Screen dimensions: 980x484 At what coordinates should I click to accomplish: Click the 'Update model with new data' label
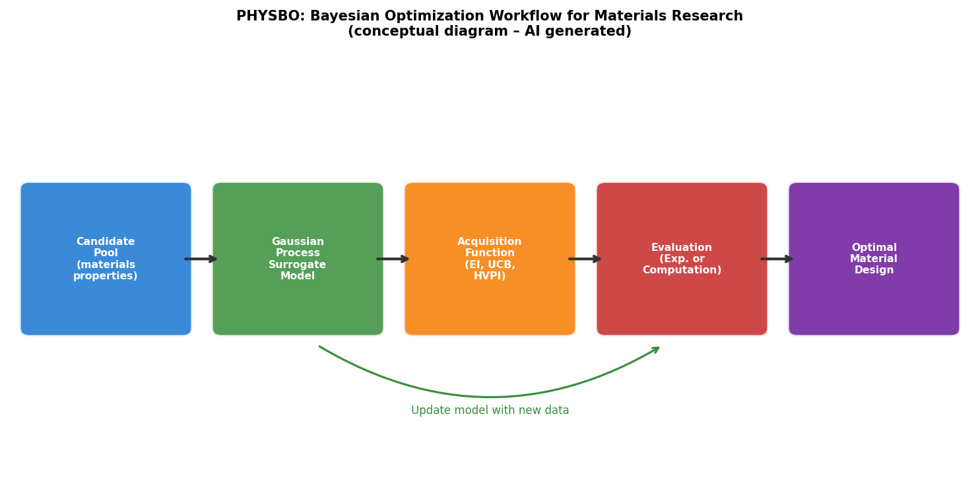point(490,411)
